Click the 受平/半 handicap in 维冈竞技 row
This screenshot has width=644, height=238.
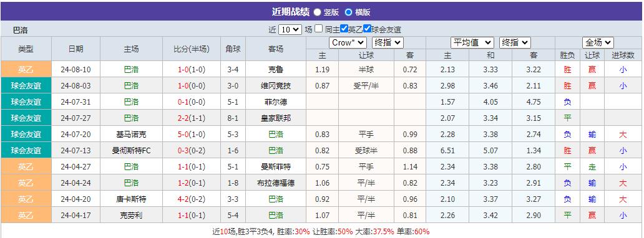pos(366,86)
